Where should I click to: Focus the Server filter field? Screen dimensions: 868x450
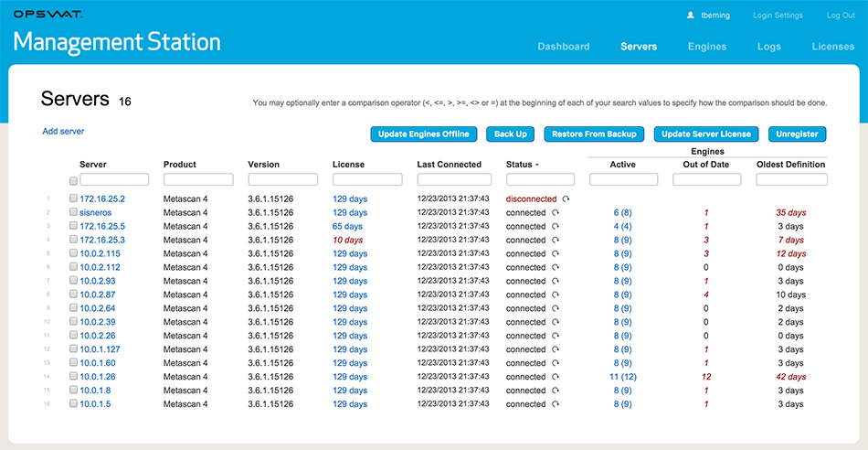click(x=114, y=179)
